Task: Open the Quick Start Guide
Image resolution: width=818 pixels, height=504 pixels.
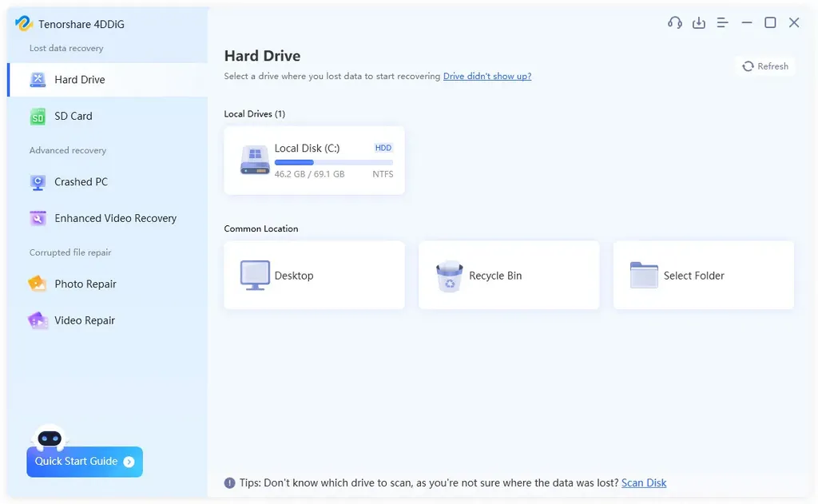Action: (85, 462)
